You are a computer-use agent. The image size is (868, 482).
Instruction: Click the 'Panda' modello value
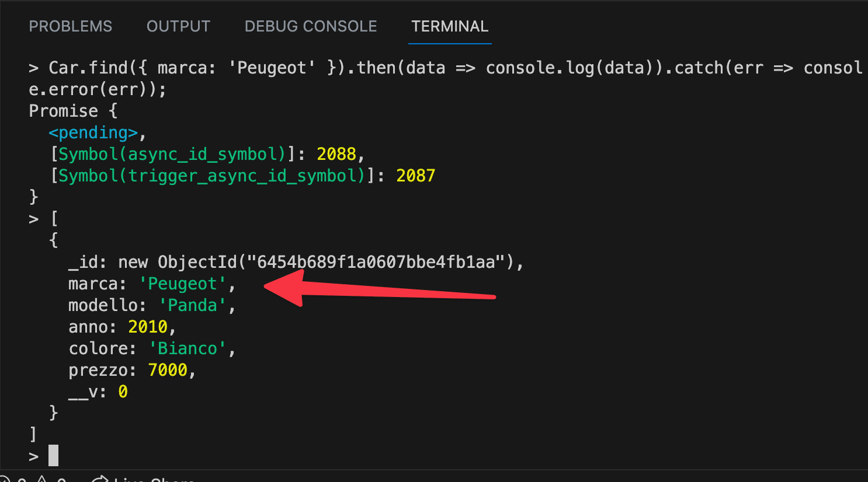(192, 305)
